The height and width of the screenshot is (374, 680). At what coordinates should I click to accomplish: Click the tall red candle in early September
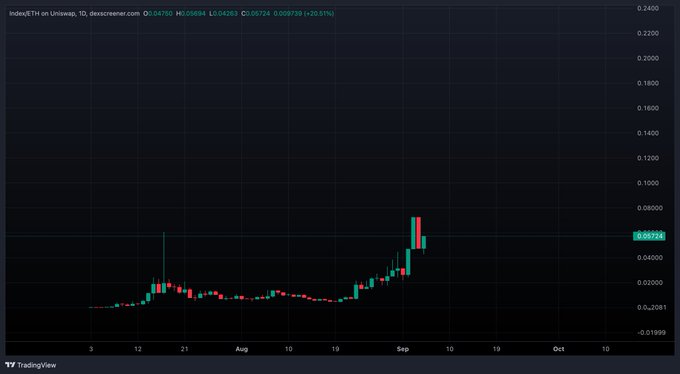tap(418, 233)
